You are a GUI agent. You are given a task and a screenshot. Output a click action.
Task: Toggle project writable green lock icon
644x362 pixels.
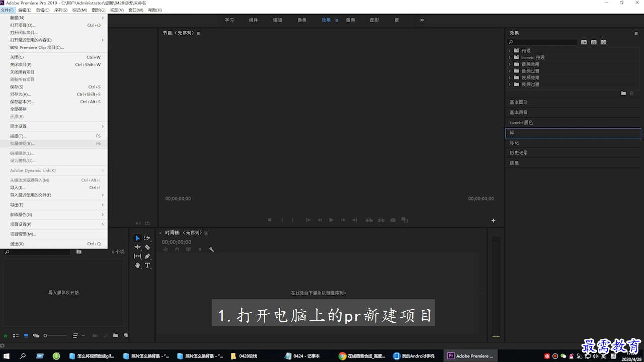6,335
